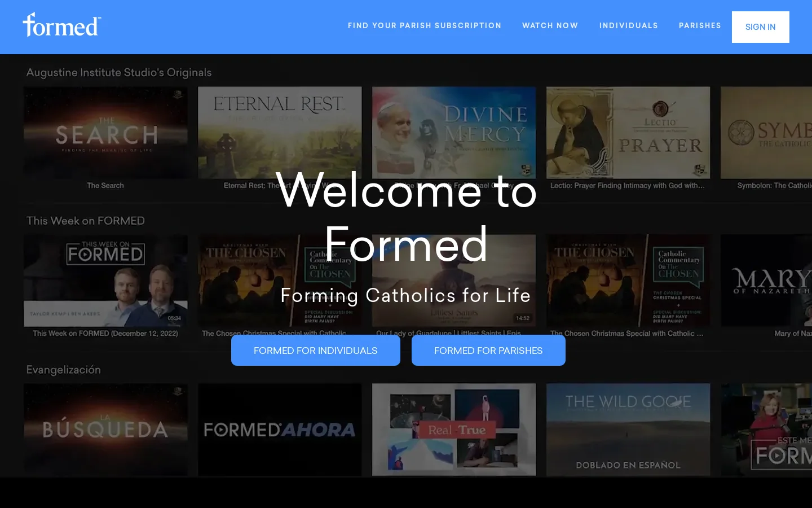This screenshot has height=508, width=812.
Task: Open the Individuals menu item
Action: click(629, 25)
